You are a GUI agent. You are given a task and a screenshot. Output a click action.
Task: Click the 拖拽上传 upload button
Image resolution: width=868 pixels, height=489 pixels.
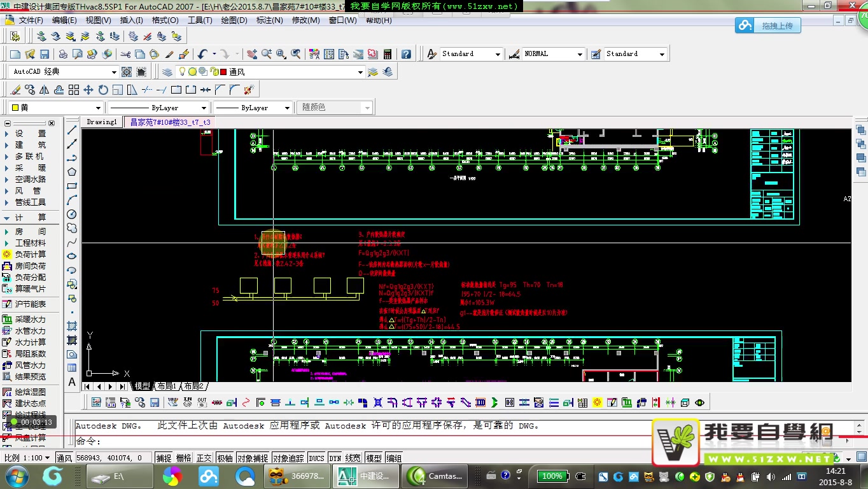point(768,25)
